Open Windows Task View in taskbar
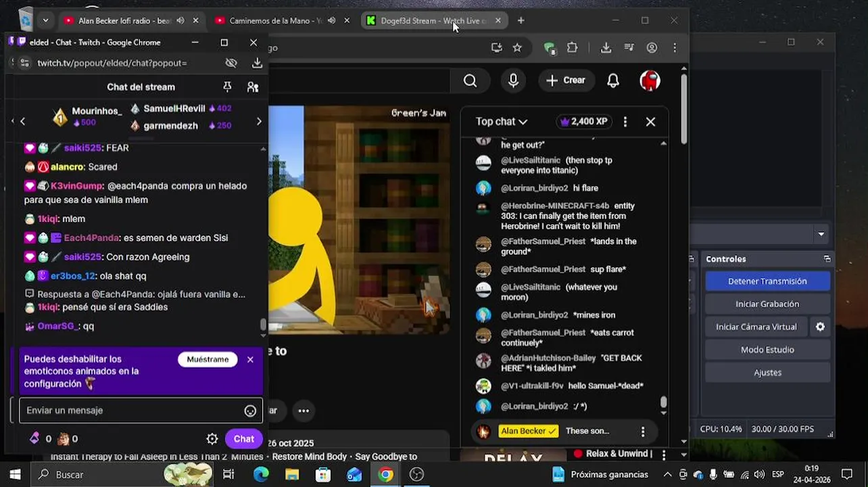 click(x=228, y=475)
